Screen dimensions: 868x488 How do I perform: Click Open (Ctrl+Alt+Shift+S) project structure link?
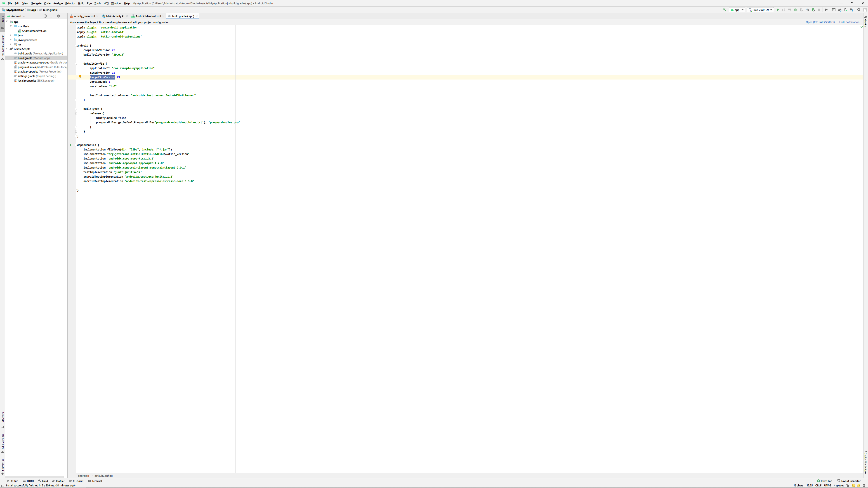[x=820, y=22]
